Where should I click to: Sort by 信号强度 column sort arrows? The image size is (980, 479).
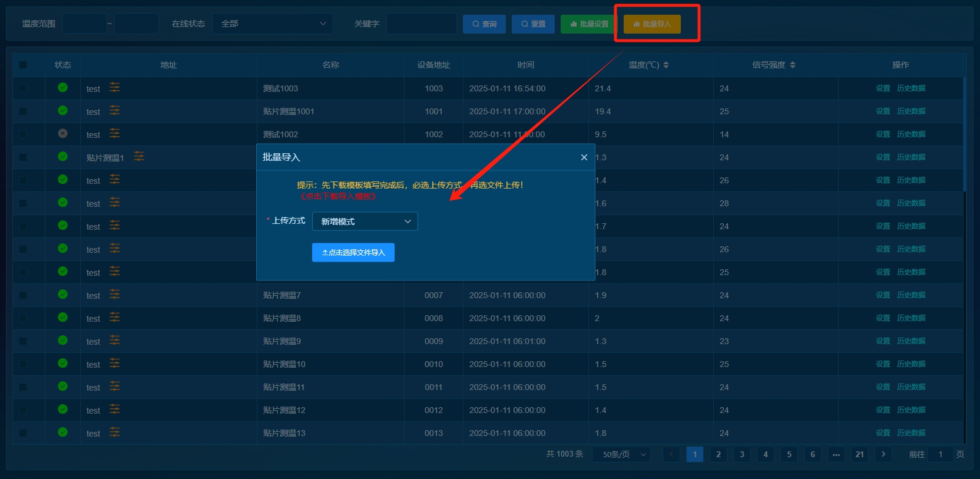(x=793, y=65)
